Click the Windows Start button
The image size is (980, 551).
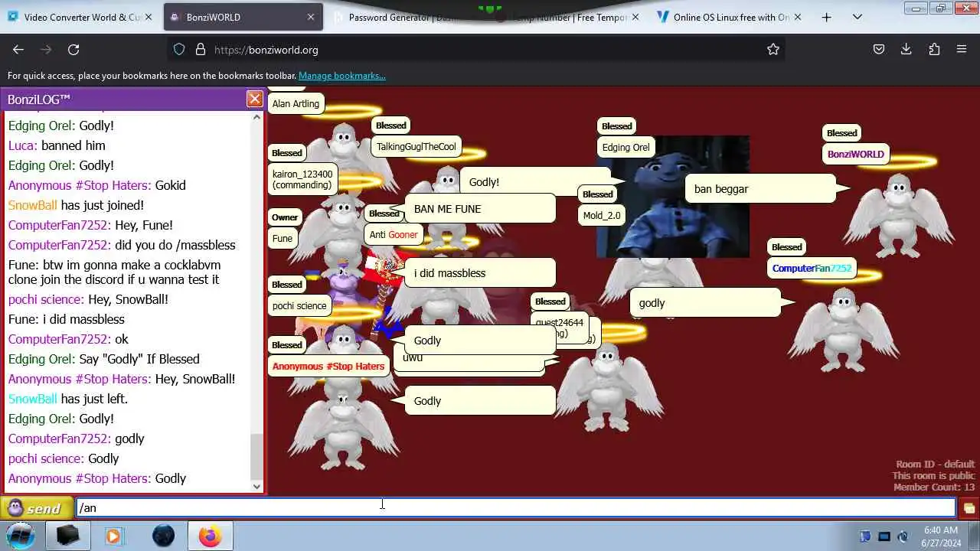click(x=21, y=536)
